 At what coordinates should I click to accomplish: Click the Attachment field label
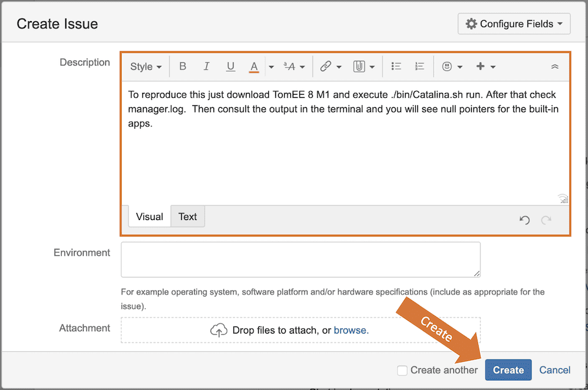tap(84, 328)
